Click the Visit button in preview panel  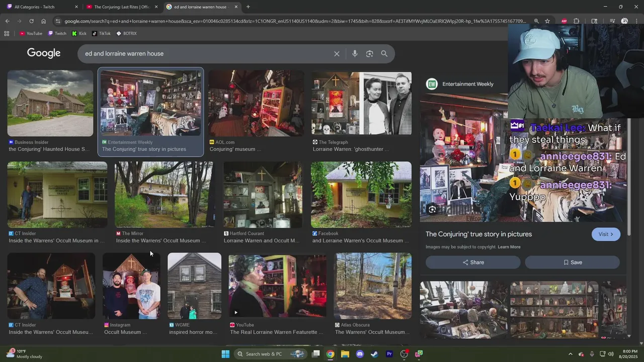coord(606,234)
